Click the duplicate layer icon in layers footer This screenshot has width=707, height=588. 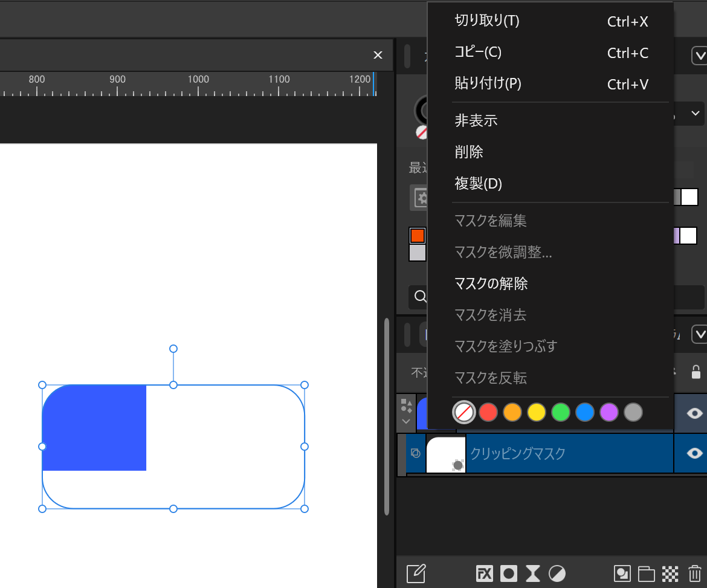coord(622,573)
